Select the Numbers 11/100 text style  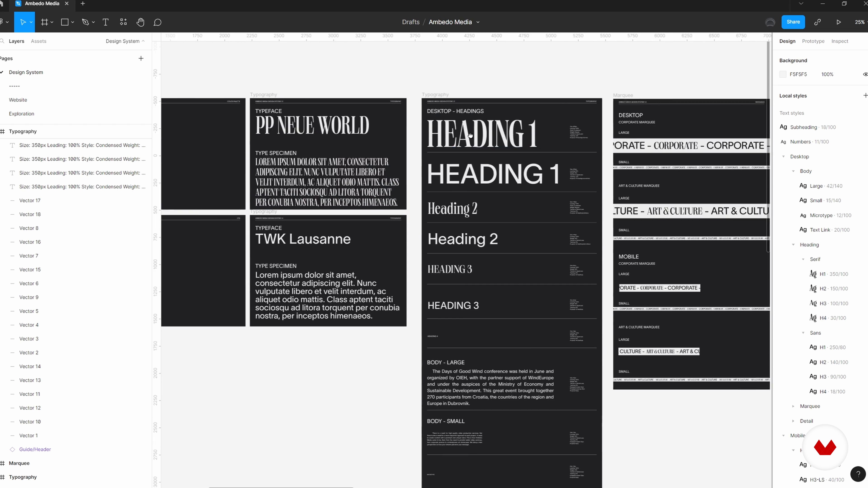[x=804, y=142]
